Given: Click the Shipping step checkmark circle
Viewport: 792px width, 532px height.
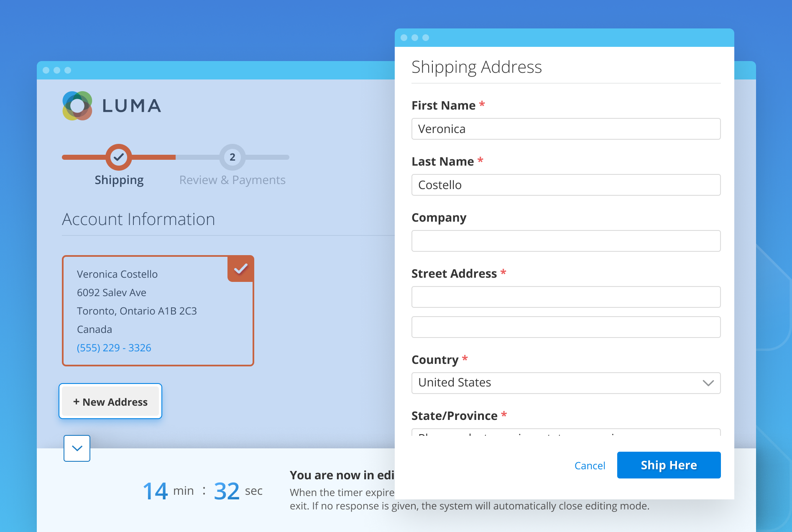Looking at the screenshot, I should tap(119, 157).
